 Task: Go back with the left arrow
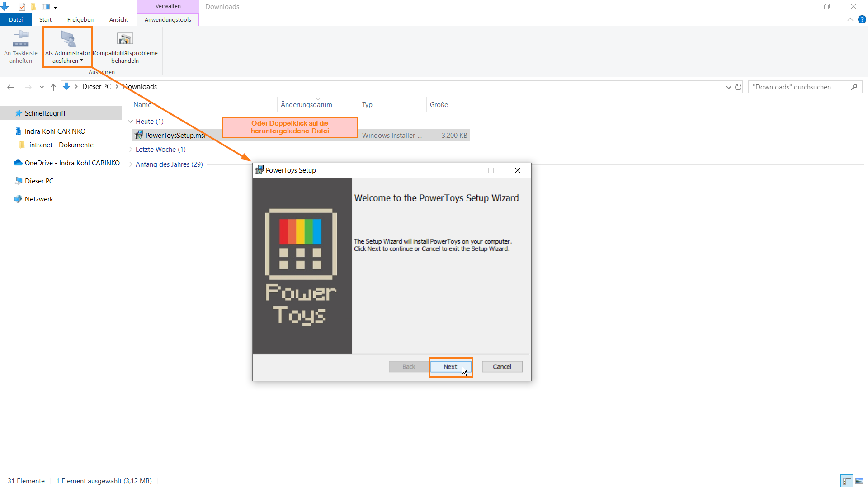pyautogui.click(x=11, y=87)
